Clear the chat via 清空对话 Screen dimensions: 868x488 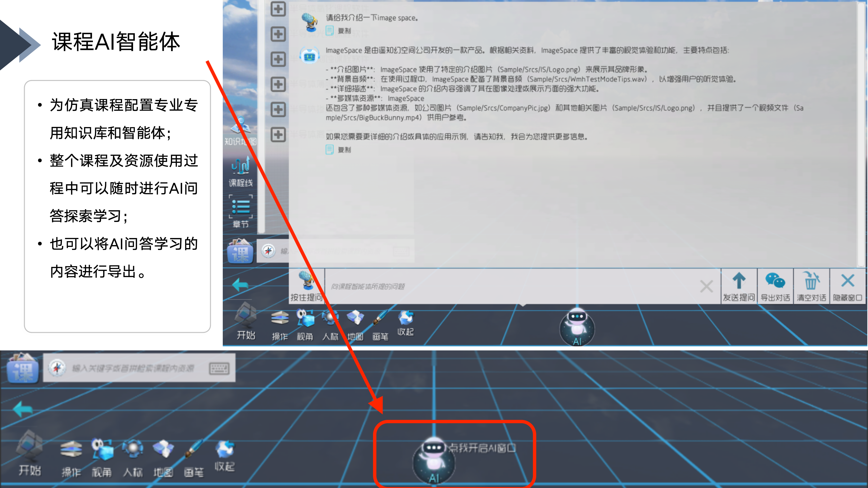[x=811, y=286]
